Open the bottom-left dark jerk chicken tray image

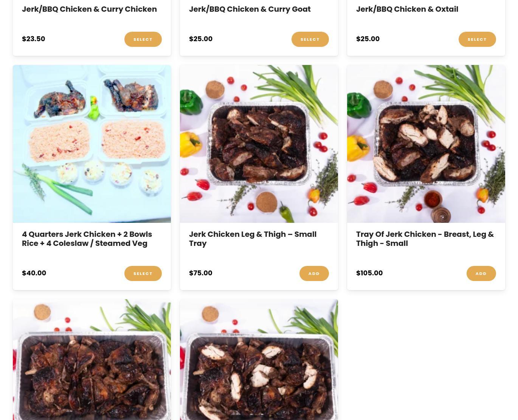(92, 360)
